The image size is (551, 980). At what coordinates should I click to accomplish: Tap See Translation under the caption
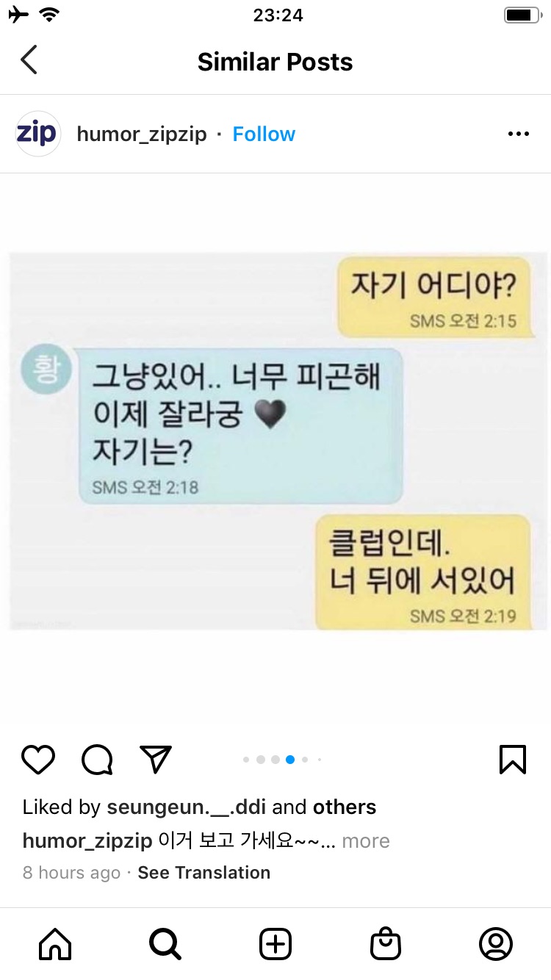coord(204,873)
